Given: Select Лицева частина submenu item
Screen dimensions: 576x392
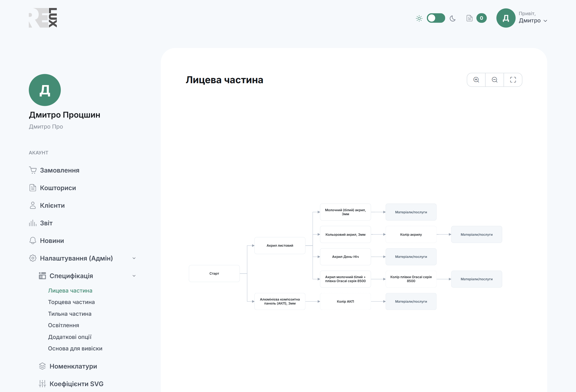Looking at the screenshot, I should (x=70, y=290).
